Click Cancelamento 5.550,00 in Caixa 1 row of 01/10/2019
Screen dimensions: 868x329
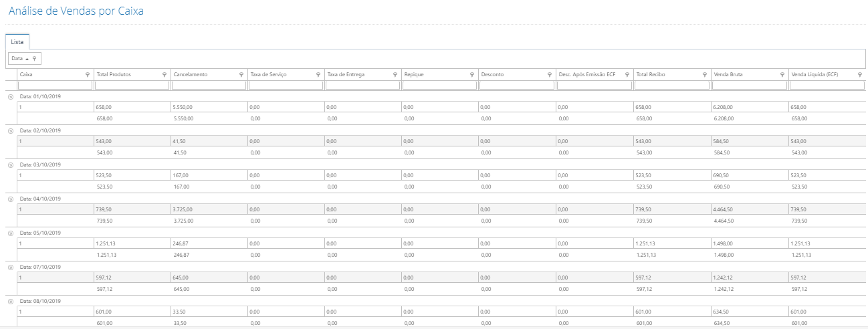(x=183, y=107)
